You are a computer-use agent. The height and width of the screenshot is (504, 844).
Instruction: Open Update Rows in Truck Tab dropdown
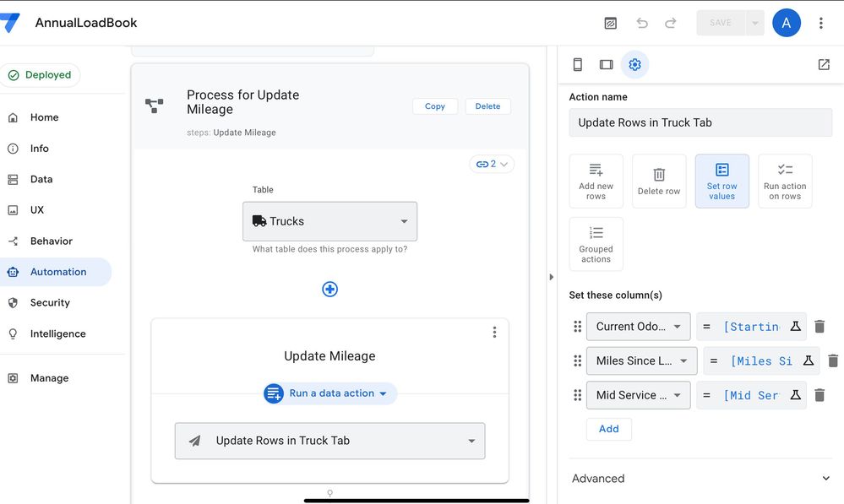[330, 441]
